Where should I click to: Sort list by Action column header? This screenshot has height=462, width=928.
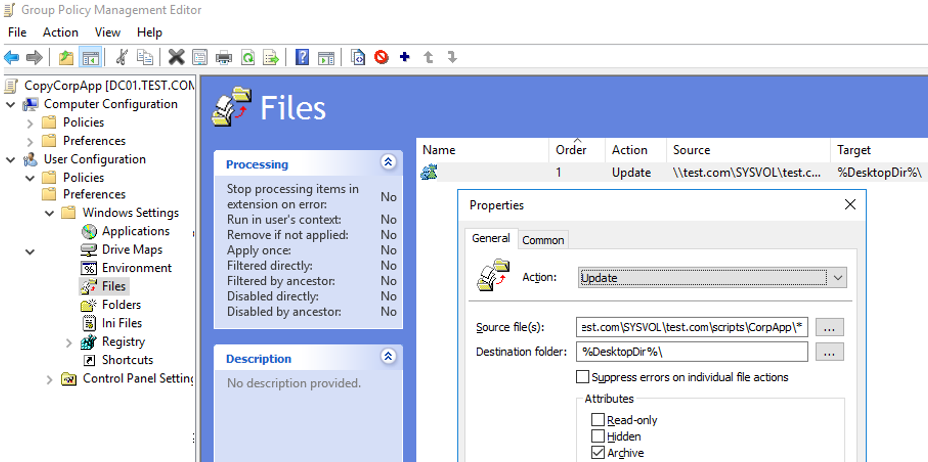(636, 150)
